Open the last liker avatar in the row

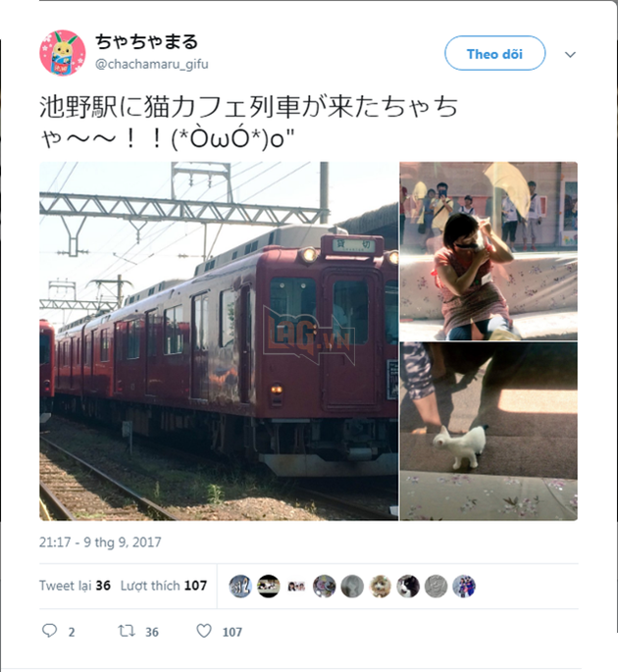click(464, 587)
